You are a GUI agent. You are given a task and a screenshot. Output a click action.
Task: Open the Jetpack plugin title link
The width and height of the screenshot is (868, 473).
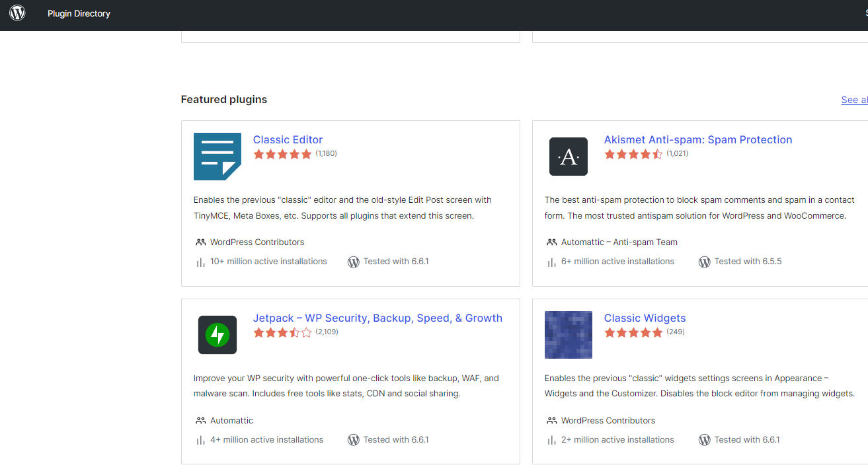coord(377,318)
